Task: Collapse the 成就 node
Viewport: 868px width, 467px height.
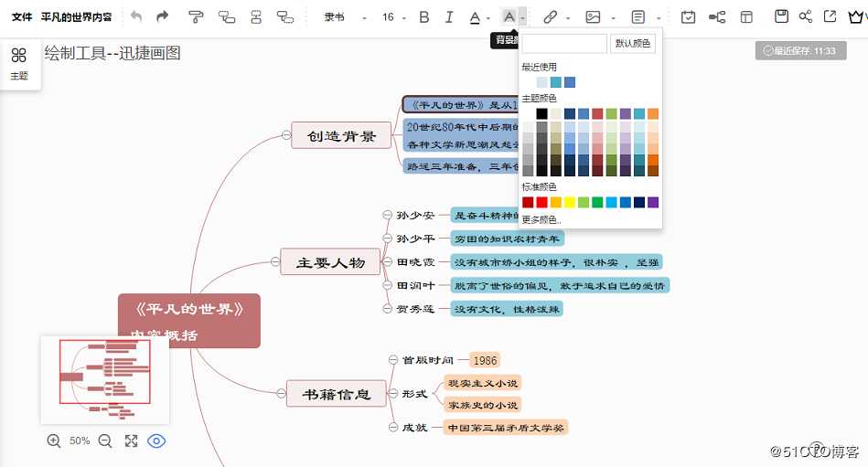Action: (393, 427)
